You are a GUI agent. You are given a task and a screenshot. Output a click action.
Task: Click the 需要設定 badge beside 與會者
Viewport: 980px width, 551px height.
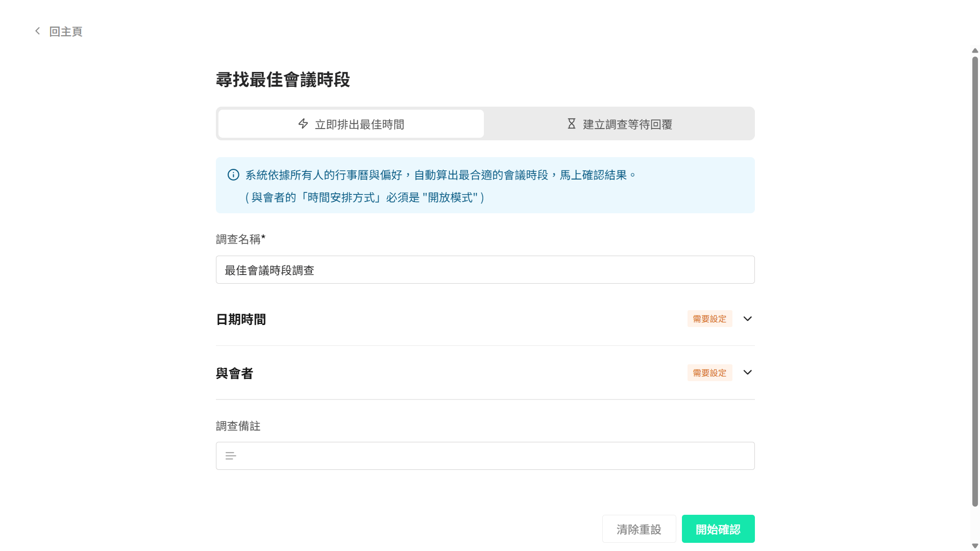[x=710, y=372]
